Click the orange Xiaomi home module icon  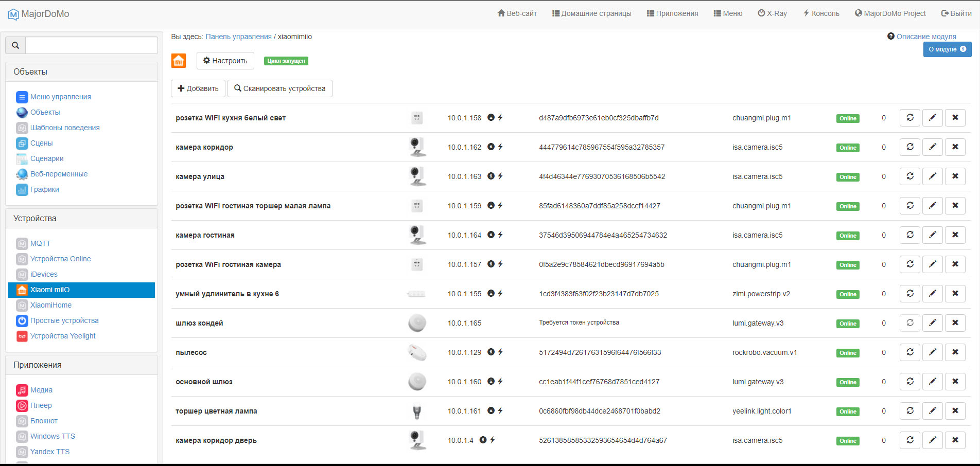click(x=179, y=61)
